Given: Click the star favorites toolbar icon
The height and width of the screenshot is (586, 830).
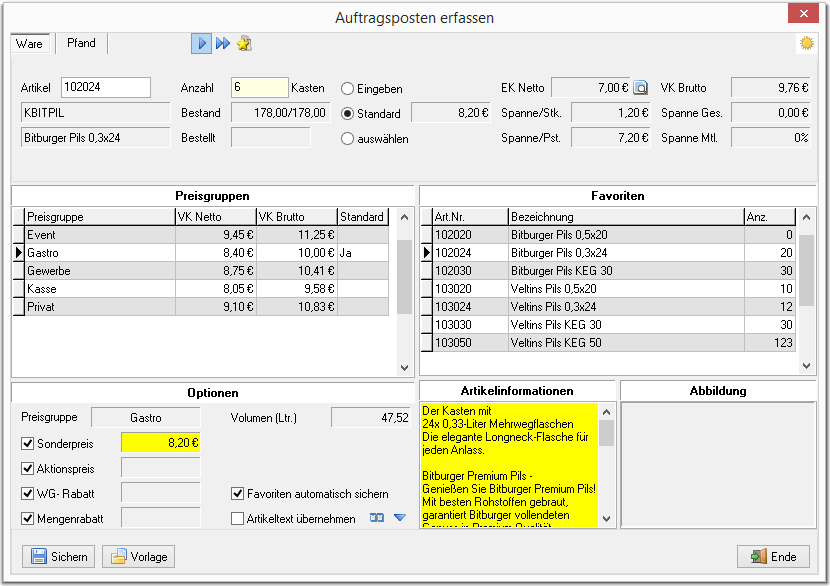Looking at the screenshot, I should click(x=244, y=43).
